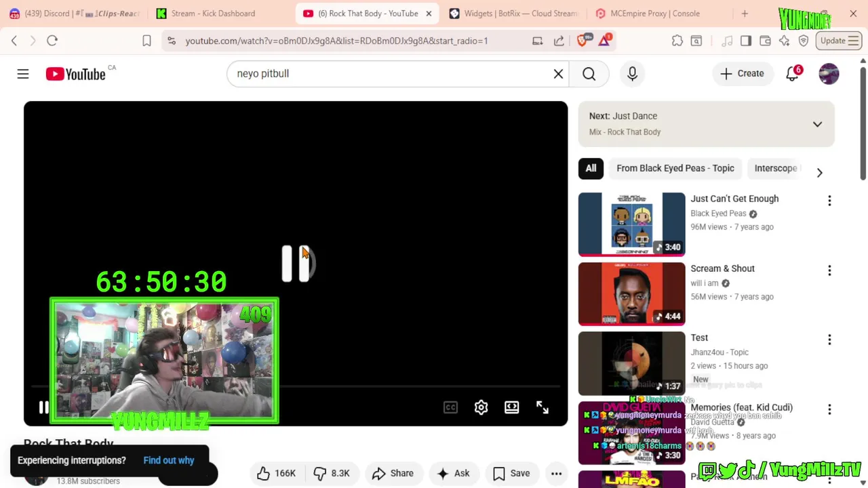
Task: Run the search with the magnifier button
Action: point(589,73)
